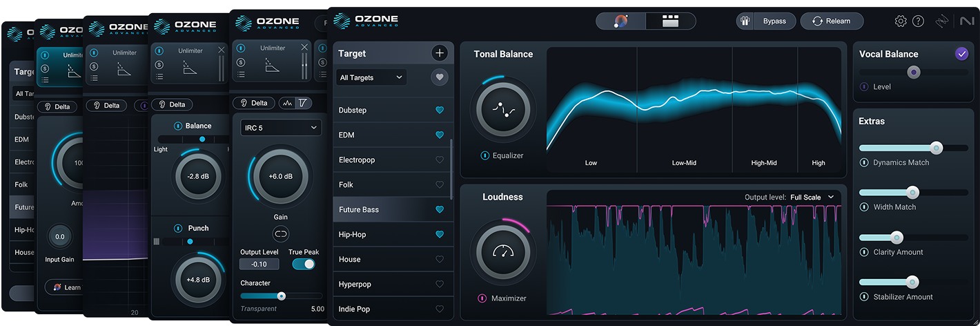Toggle the Punch power icon
The width and height of the screenshot is (980, 326).
[178, 229]
